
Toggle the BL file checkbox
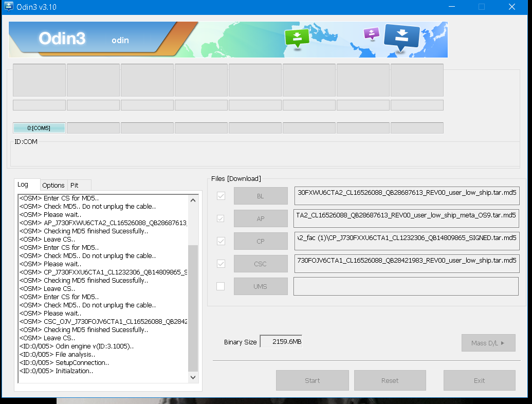pyautogui.click(x=221, y=196)
